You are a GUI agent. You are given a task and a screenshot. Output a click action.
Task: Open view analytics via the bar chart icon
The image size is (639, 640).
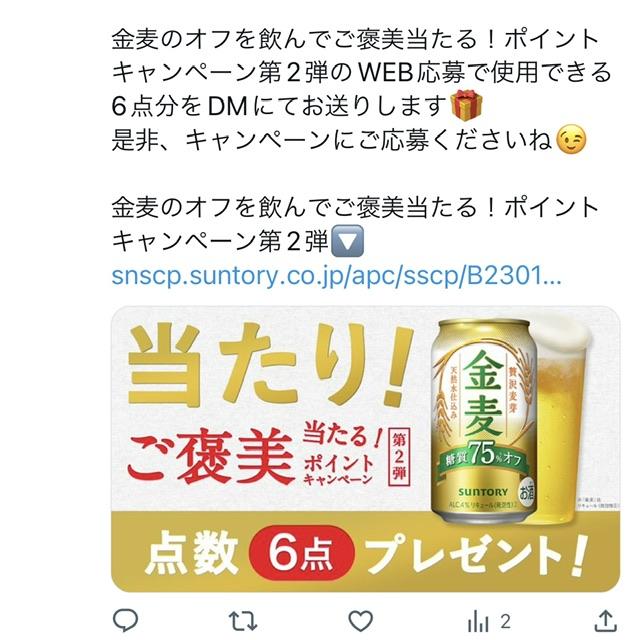[x=478, y=622]
